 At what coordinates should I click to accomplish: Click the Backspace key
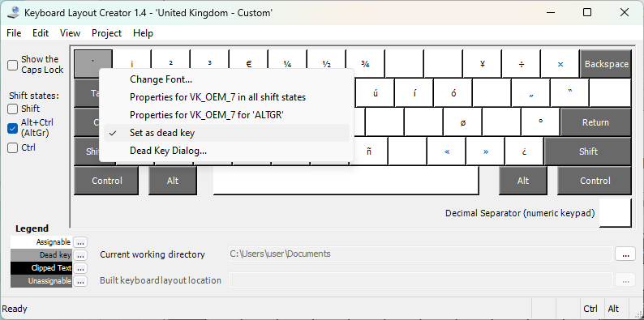606,64
